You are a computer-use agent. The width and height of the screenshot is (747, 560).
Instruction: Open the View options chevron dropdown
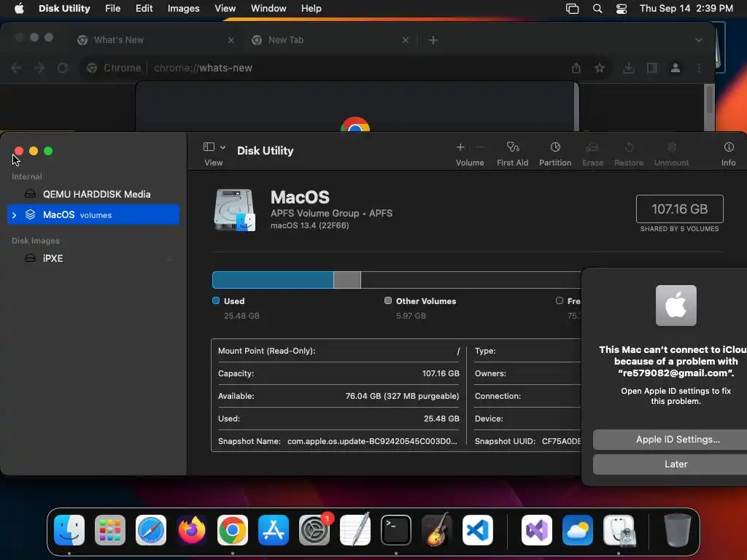point(222,147)
